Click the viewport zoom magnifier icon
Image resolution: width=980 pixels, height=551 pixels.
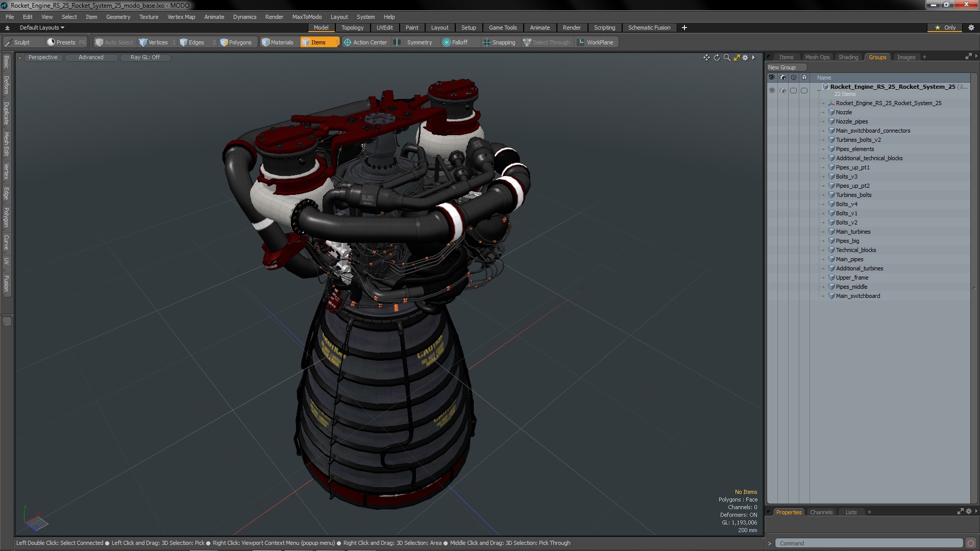[x=727, y=58]
